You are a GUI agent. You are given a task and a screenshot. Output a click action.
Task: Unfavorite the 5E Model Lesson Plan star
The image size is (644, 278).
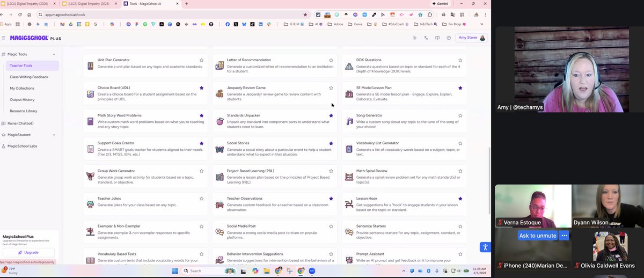460,87
